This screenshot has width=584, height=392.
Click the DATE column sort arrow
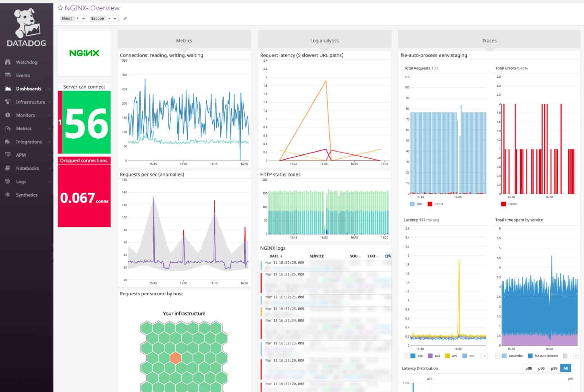click(281, 256)
